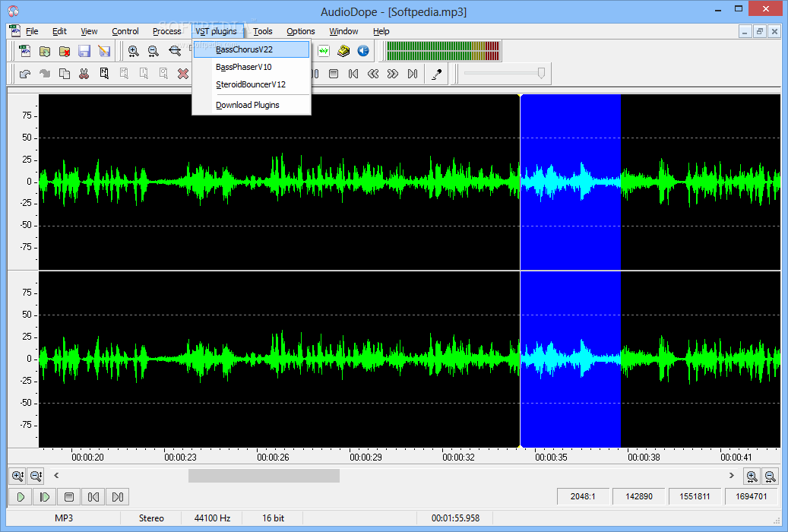The width and height of the screenshot is (788, 532).
Task: Zoom out horizontally from the top toolbar
Action: 153,51
